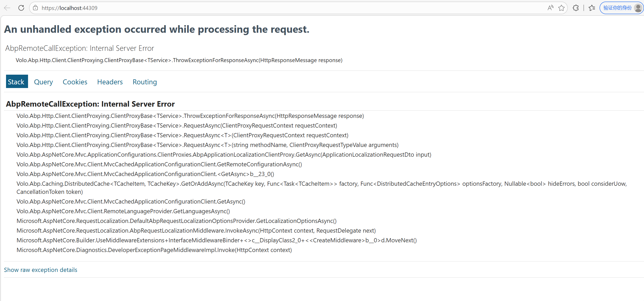Viewport: 644px width, 301px height.
Task: Click the browser back arrow
Action: (7, 8)
